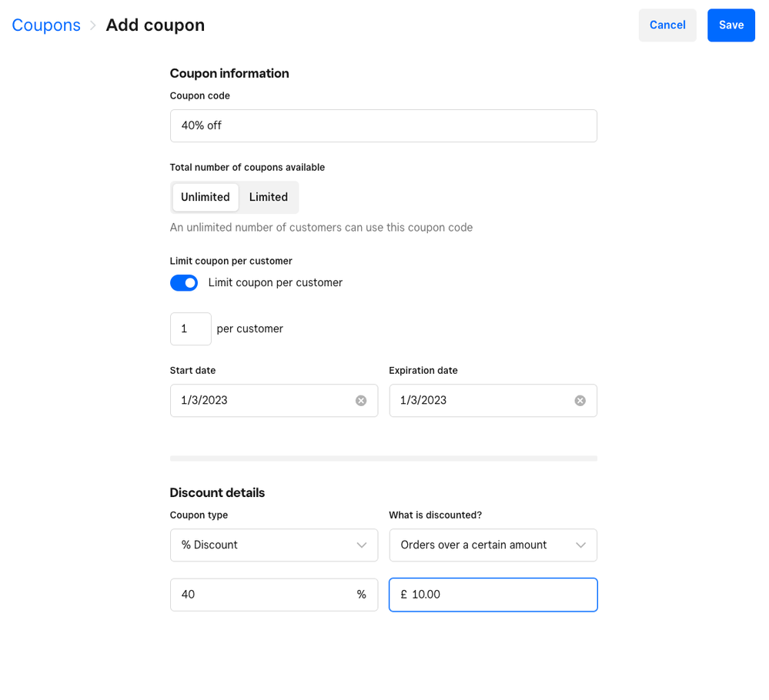
Task: Open the Start date field
Action: click(262, 401)
